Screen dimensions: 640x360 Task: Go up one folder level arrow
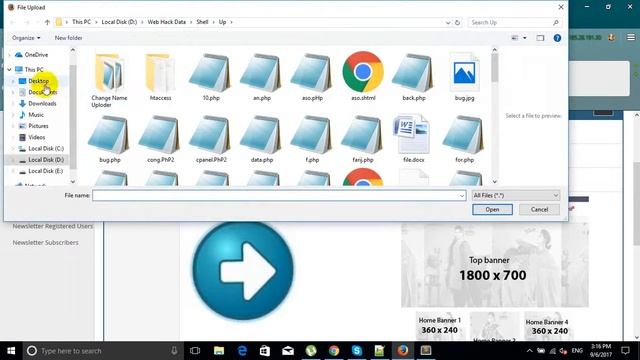click(x=47, y=22)
